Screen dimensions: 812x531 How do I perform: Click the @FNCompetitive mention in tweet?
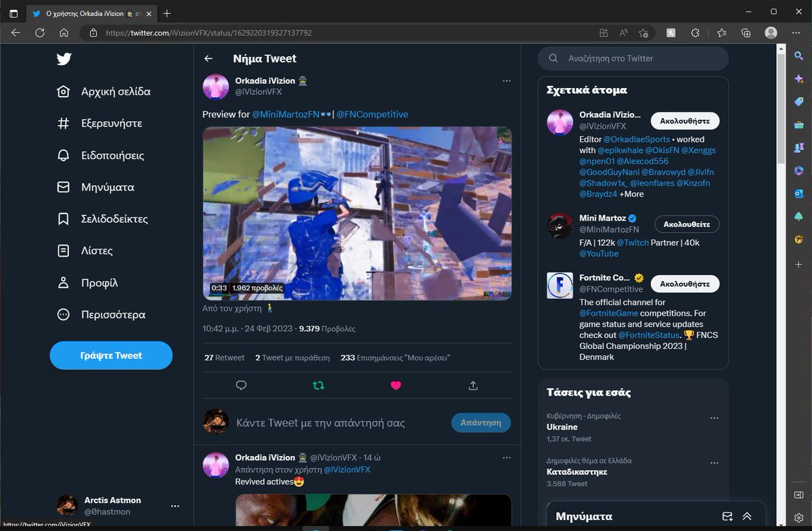click(x=372, y=114)
